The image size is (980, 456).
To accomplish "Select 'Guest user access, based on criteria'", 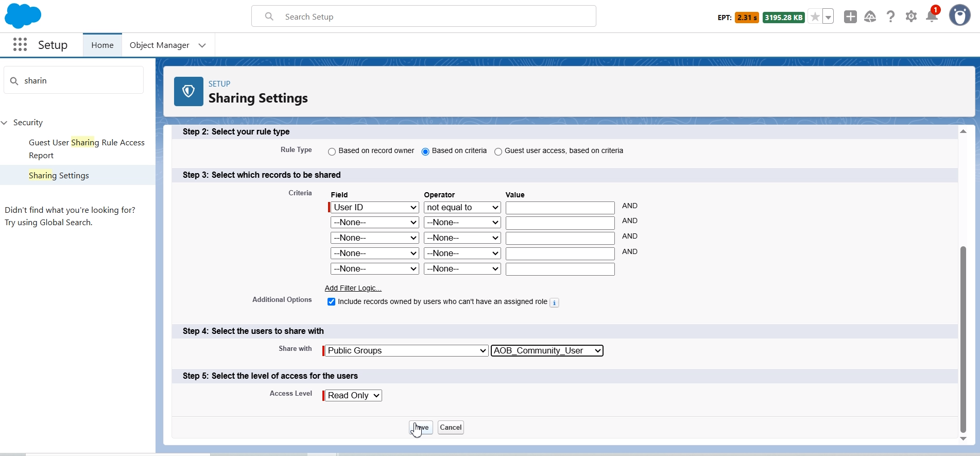I will (x=498, y=151).
